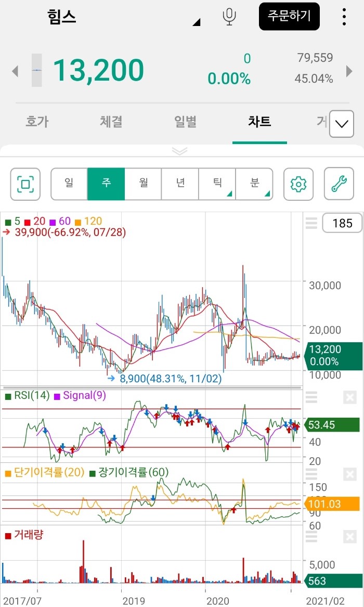Open the 이격률 panel handle menu
The image size is (364, 607).
[x=311, y=474]
